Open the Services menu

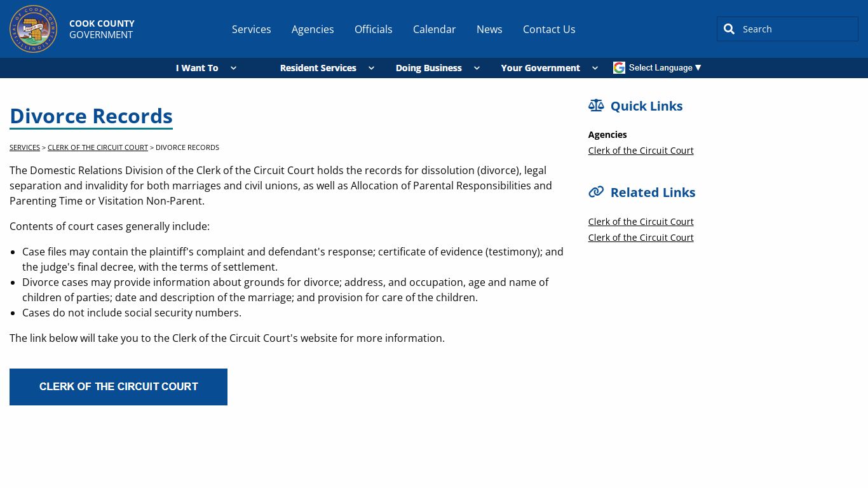251,29
